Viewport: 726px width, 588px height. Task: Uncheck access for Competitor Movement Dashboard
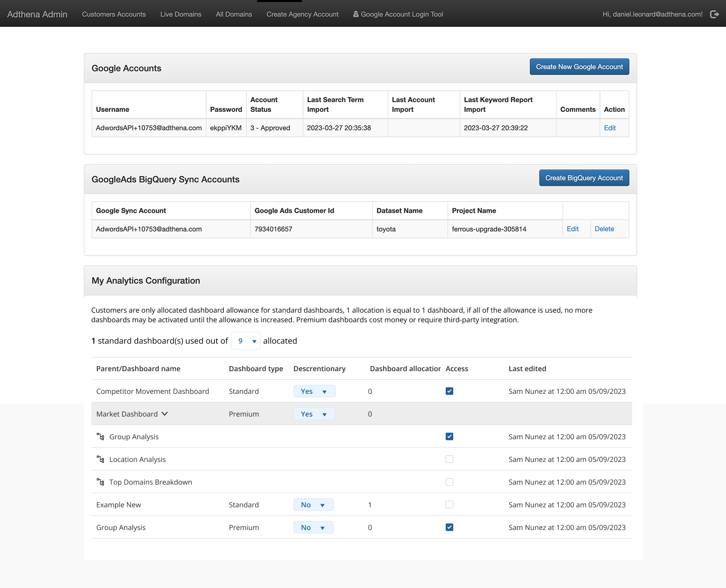pyautogui.click(x=449, y=391)
